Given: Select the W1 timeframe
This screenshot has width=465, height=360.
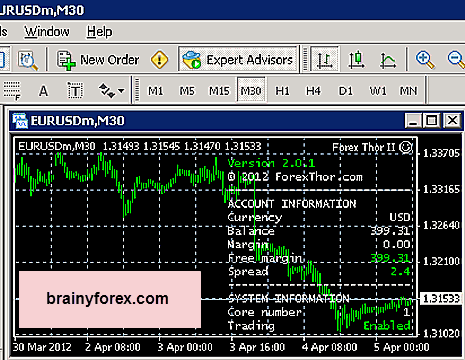Looking at the screenshot, I should 378,91.
